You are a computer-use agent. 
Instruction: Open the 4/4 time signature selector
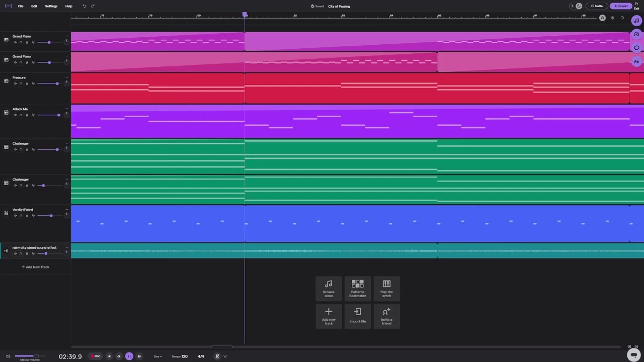point(201,356)
